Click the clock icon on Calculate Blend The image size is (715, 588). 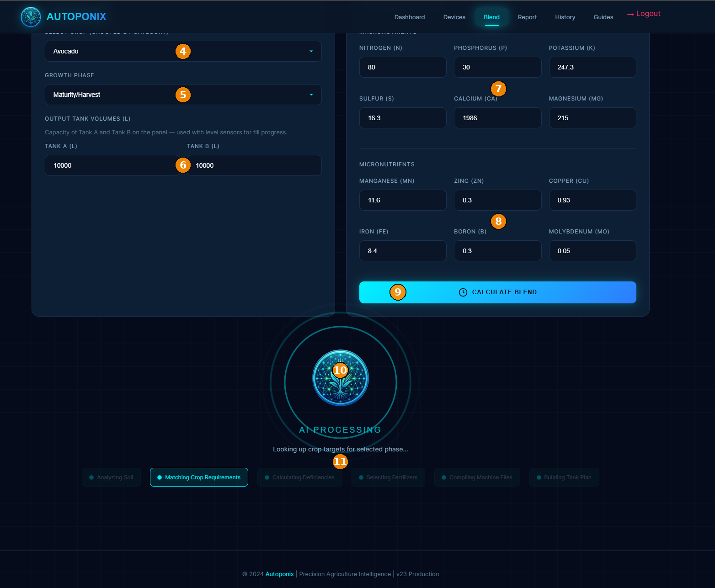[463, 292]
